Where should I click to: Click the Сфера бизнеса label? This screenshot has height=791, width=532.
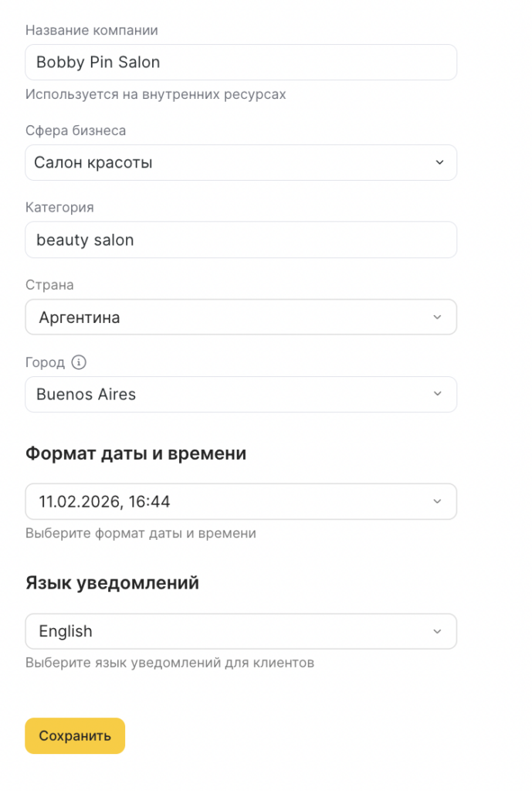click(76, 131)
